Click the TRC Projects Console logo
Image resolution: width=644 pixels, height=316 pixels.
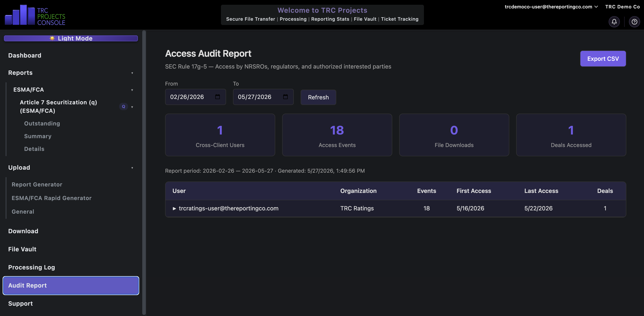tap(35, 15)
